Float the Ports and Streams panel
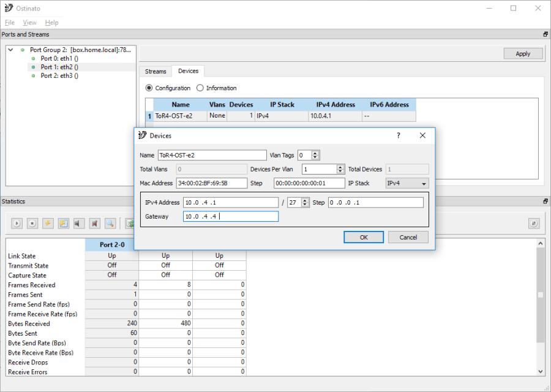 545,34
